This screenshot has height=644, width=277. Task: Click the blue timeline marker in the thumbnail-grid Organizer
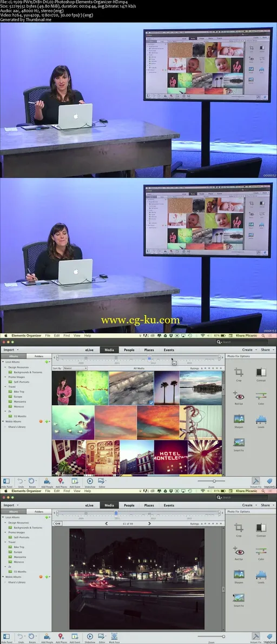coord(149,358)
